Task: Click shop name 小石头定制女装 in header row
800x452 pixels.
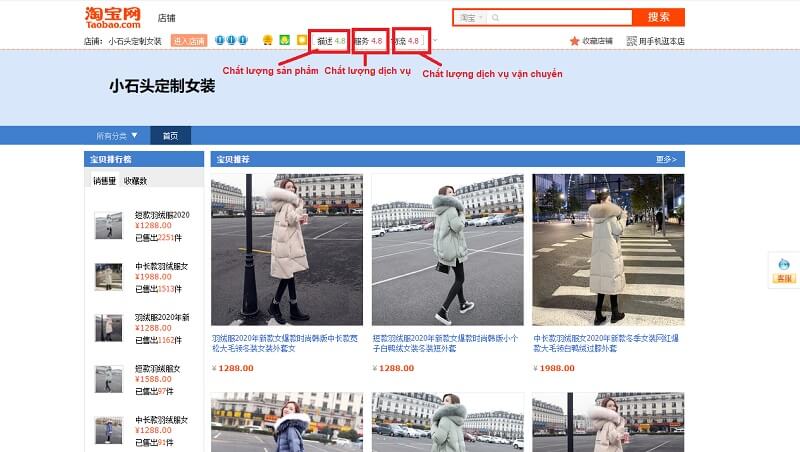Action: (x=135, y=41)
